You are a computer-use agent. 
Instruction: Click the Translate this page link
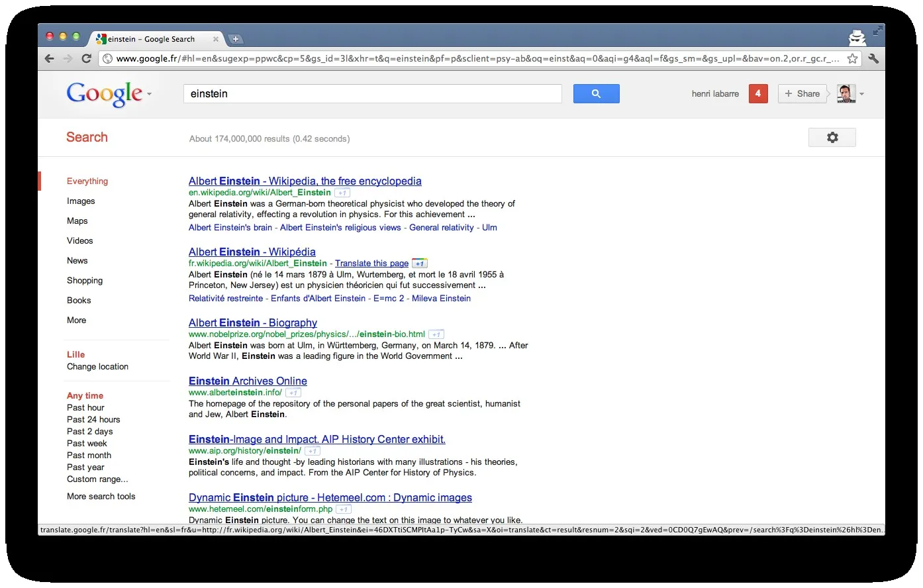pyautogui.click(x=371, y=264)
